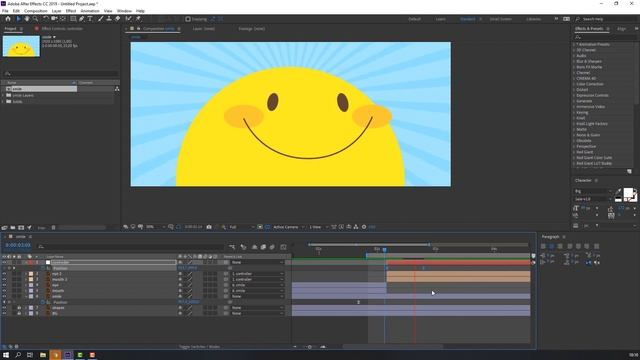The image size is (640, 360).
Task: Open the Effect menu
Action: point(71,11)
